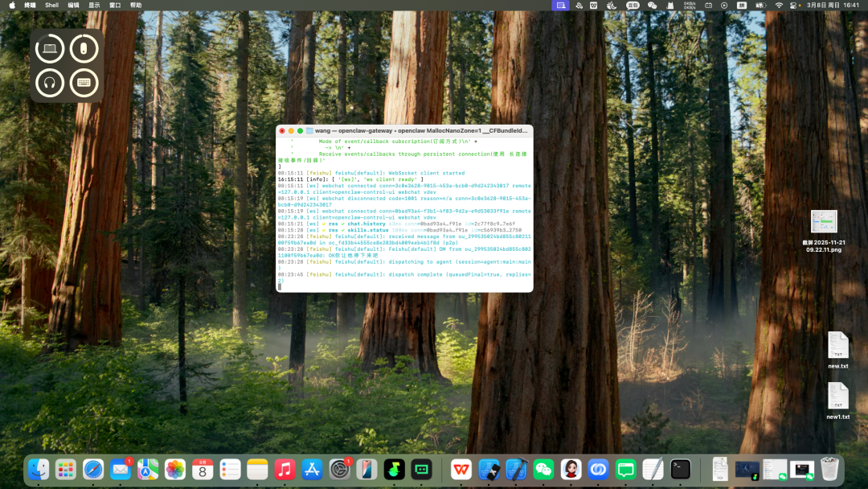Open the Finder icon in the Dock
The image size is (868, 489).
click(x=39, y=470)
